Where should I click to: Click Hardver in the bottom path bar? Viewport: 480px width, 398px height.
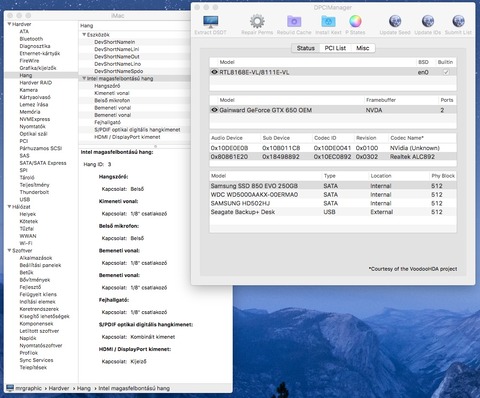pos(59,388)
